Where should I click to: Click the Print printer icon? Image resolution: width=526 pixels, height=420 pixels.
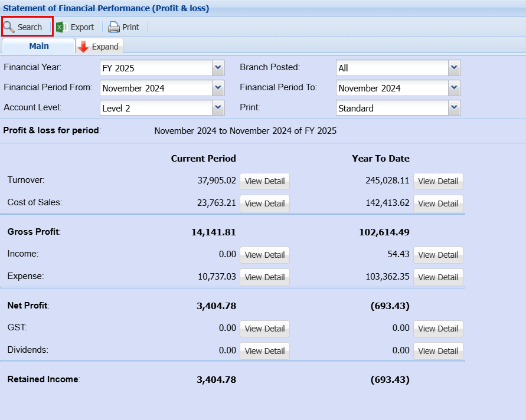(114, 27)
